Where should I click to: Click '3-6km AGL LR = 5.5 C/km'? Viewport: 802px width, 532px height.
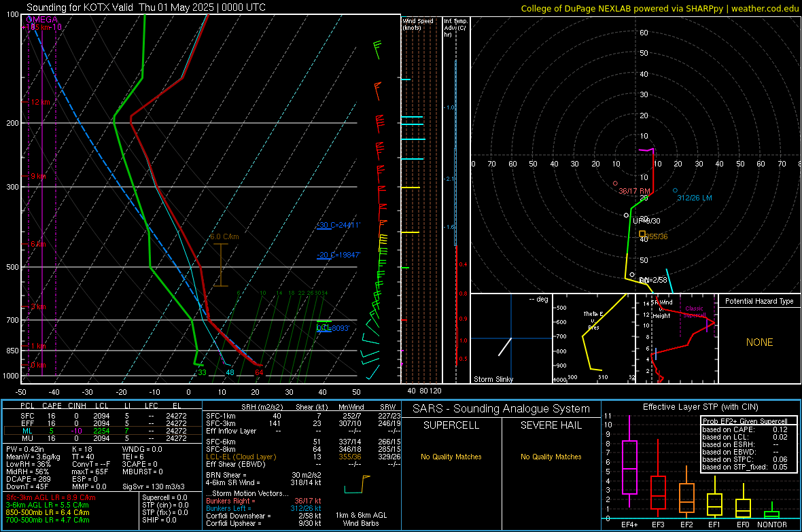48,505
